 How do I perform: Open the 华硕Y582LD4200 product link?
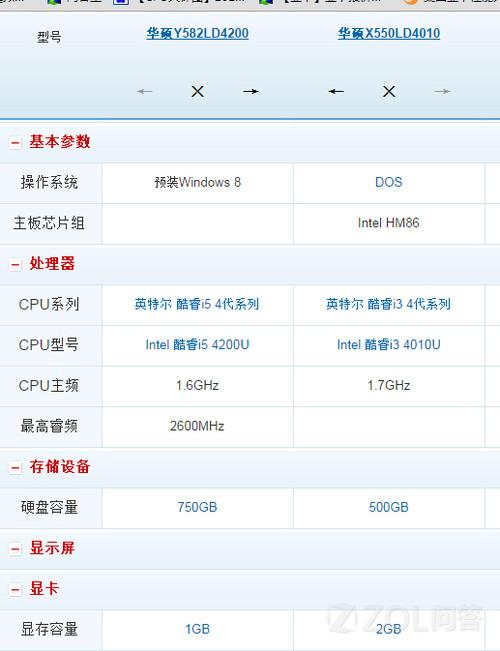click(x=197, y=34)
